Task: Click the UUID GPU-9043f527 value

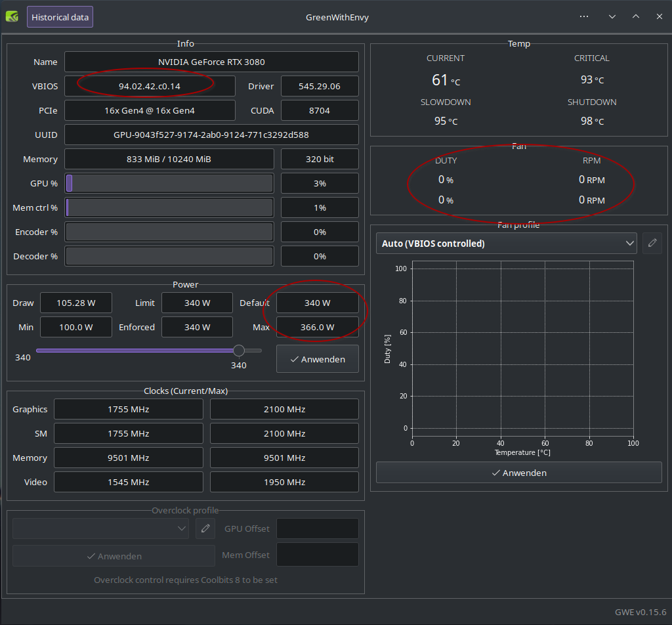Action: (x=212, y=135)
